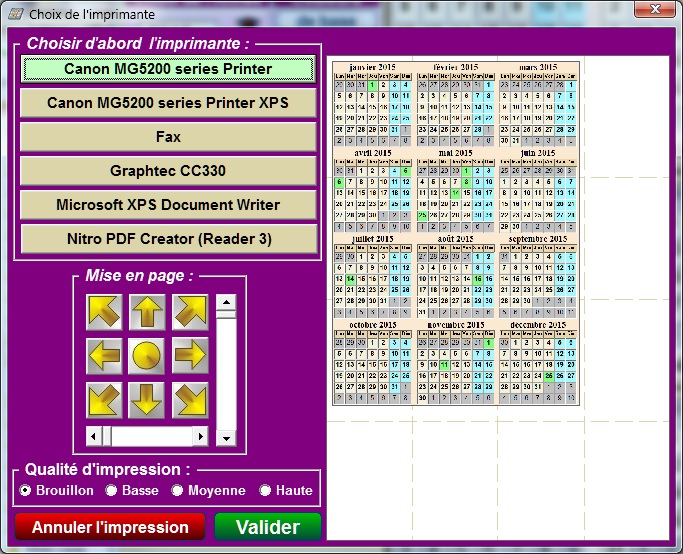
Task: Set print quality to Haute
Action: (x=265, y=491)
